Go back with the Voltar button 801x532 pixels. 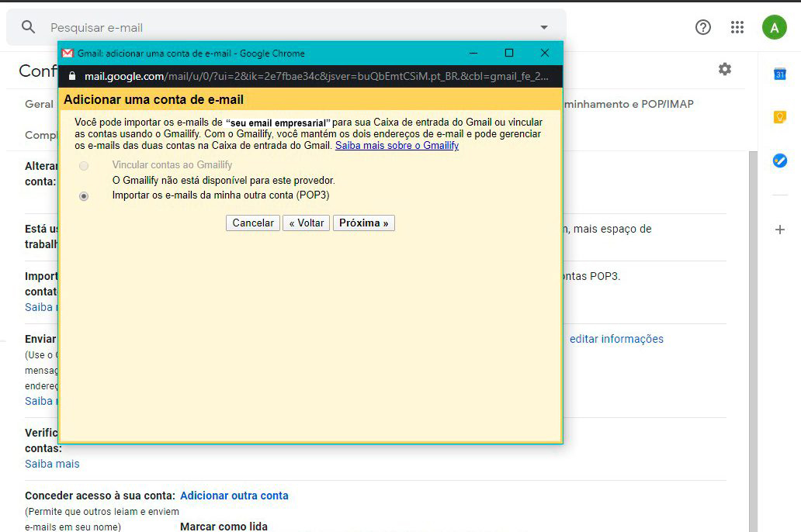pos(306,223)
